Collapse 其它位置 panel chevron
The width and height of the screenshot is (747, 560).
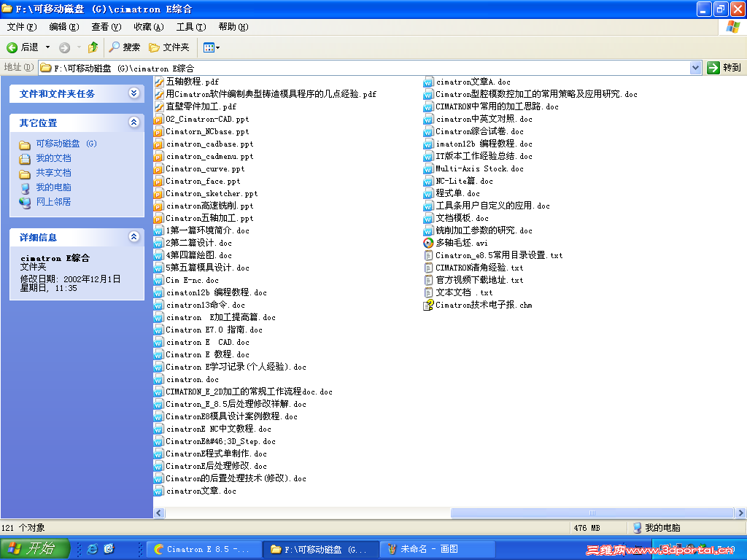tap(134, 122)
